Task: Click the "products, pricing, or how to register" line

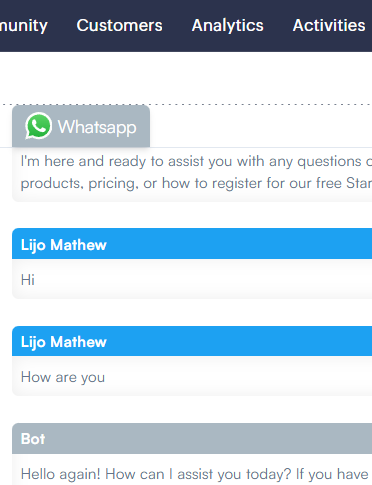Action: pos(196,183)
